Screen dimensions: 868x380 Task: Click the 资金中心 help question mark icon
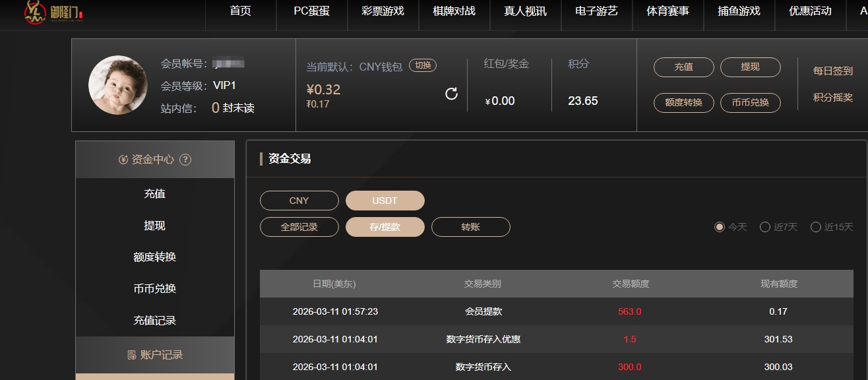coord(185,160)
